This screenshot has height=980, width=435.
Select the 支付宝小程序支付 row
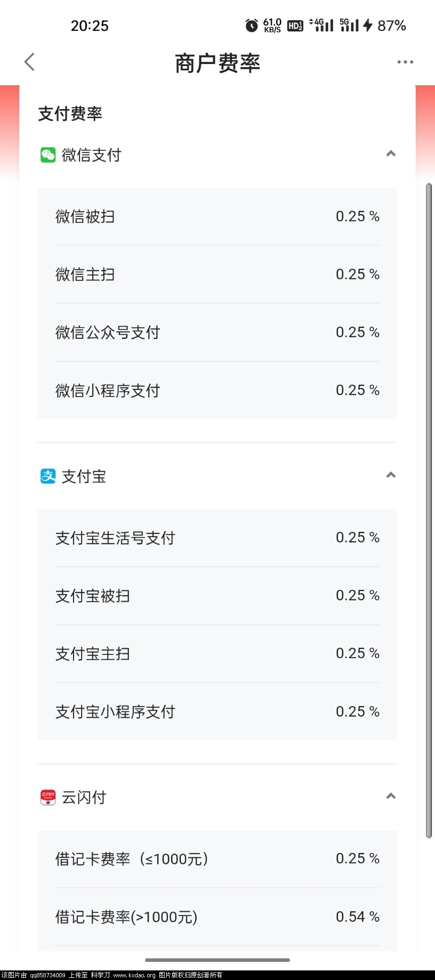click(217, 711)
